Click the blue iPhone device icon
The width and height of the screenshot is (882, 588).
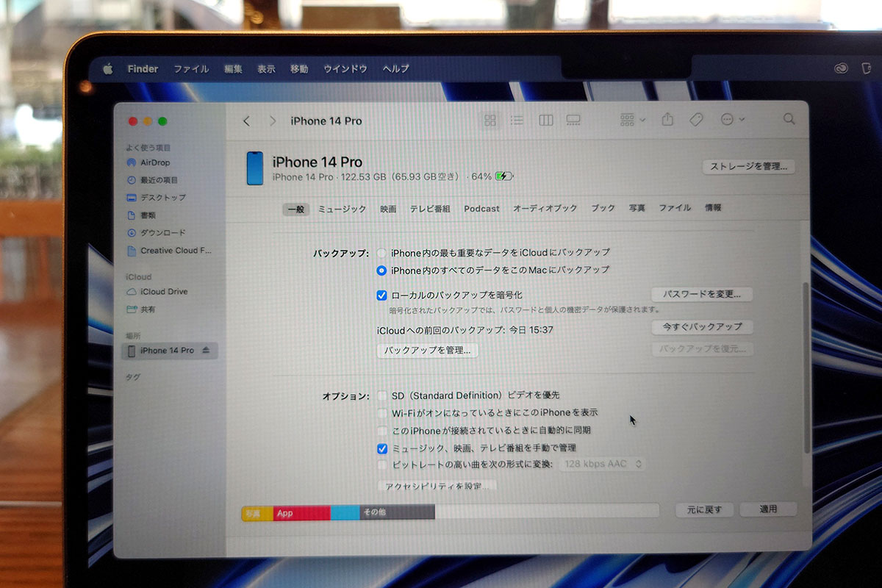pos(254,168)
